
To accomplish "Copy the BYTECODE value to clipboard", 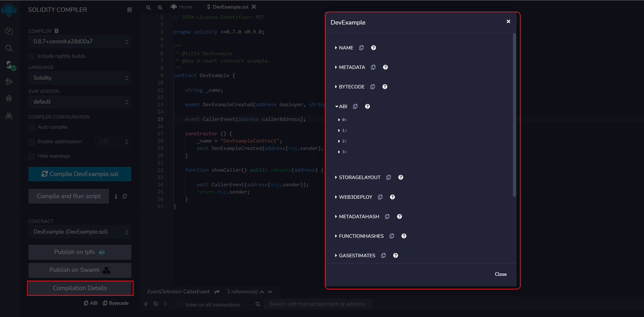I will point(372,87).
